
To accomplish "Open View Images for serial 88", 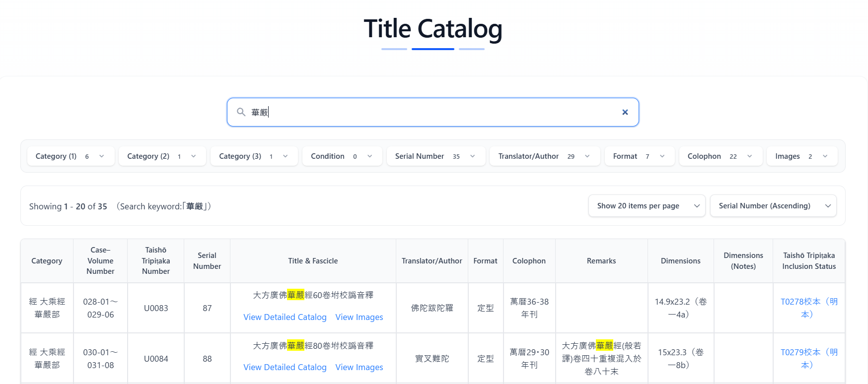I will 359,367.
